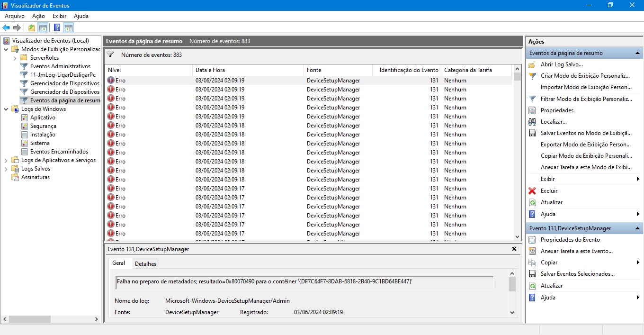Click the Propriedades icon in Ações

[x=532, y=110]
